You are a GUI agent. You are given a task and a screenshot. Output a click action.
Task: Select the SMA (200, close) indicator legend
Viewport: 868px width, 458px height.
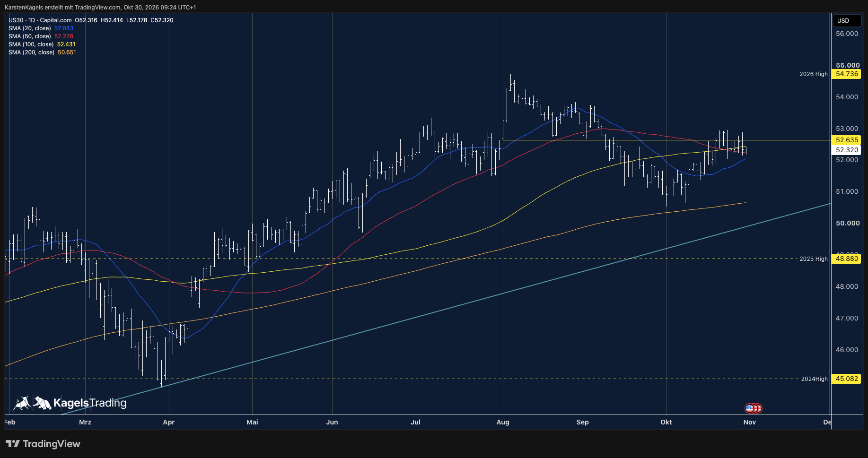[x=42, y=52]
